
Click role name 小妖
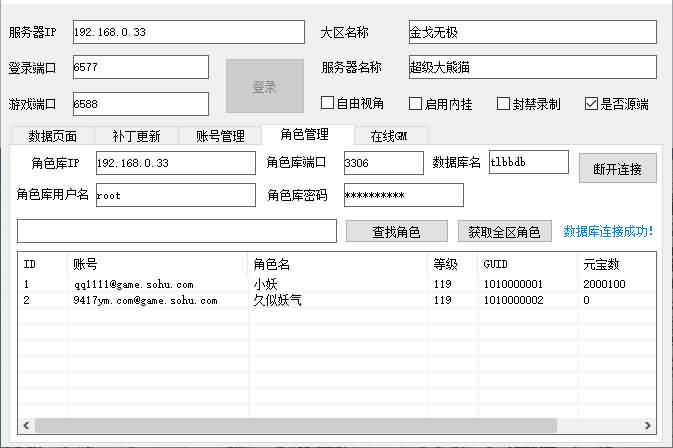265,284
